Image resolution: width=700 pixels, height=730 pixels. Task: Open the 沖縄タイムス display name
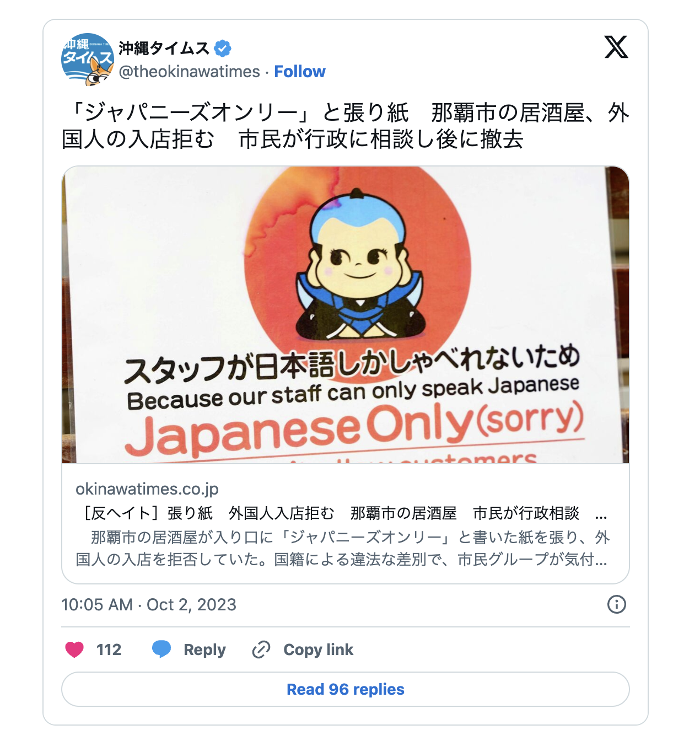coord(164,49)
